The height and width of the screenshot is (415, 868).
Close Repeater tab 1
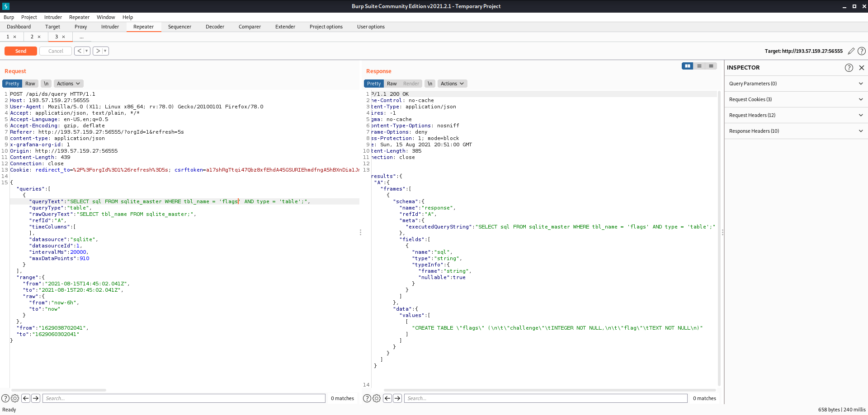[15, 37]
